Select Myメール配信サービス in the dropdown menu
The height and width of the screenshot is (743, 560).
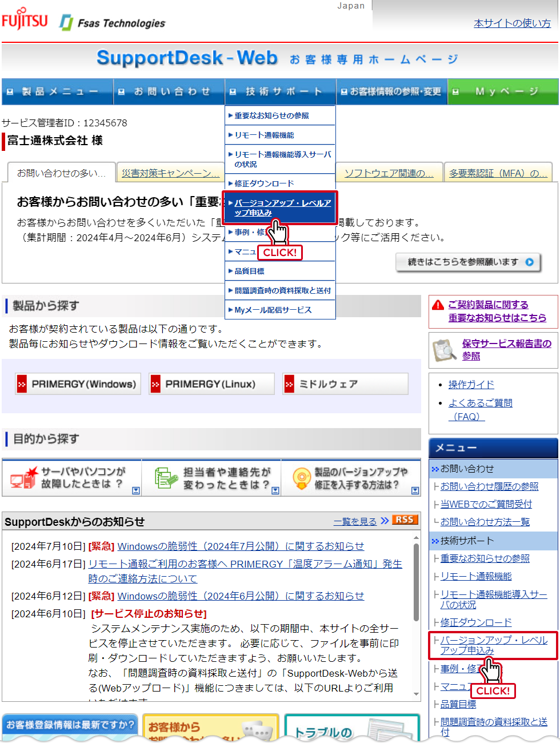click(280, 310)
